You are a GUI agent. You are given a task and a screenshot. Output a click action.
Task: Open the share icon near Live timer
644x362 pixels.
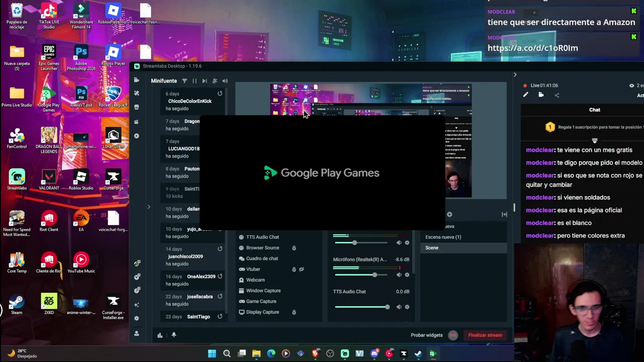pos(556,95)
